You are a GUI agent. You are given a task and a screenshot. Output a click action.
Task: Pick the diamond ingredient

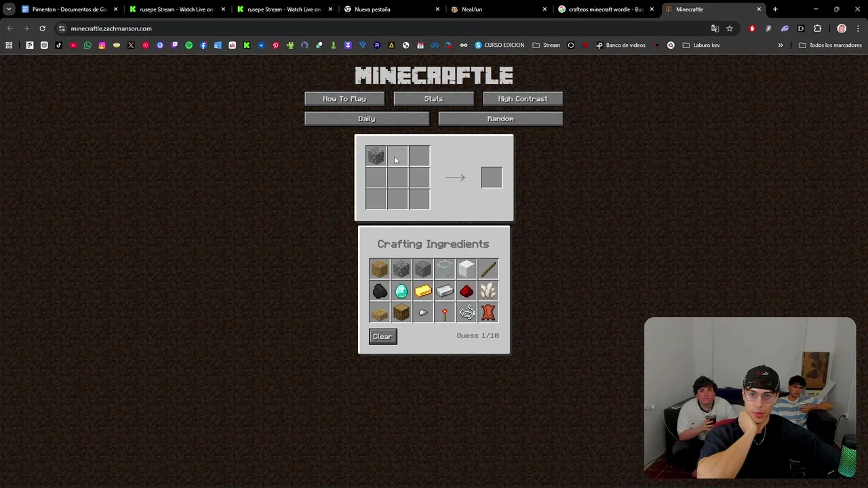tap(401, 291)
